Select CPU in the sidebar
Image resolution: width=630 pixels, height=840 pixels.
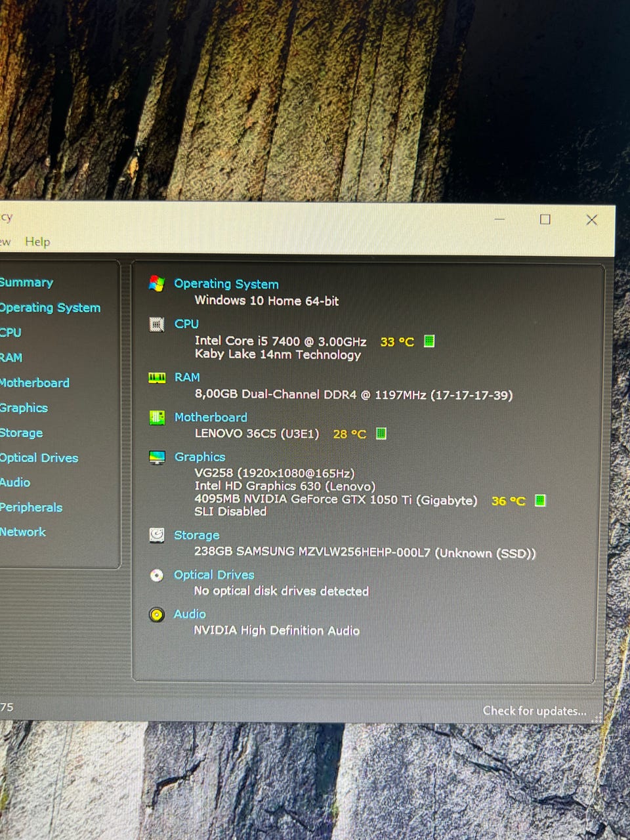point(10,333)
